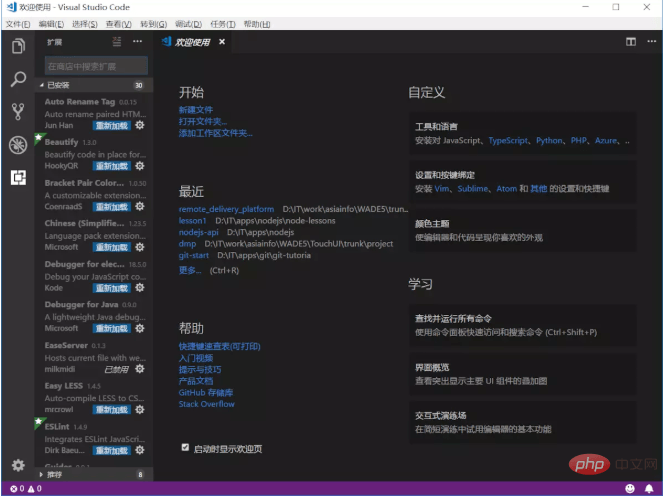Open gear menu for Debugger for electron
The image size is (668, 497).
(140, 287)
